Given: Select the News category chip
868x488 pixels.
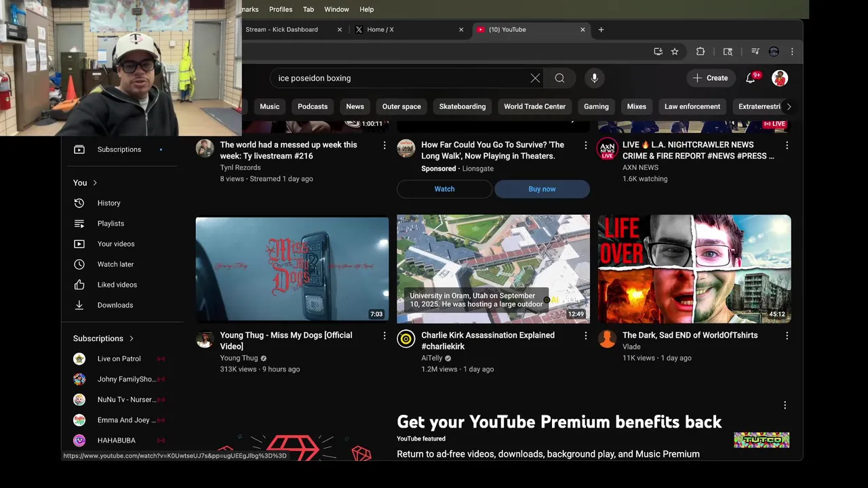Looking at the screenshot, I should click(355, 106).
